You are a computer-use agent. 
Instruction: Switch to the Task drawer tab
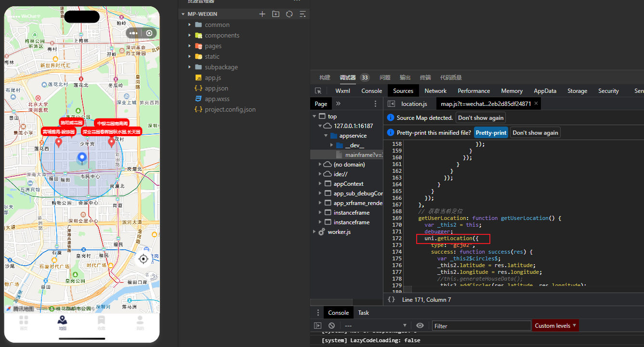(364, 312)
